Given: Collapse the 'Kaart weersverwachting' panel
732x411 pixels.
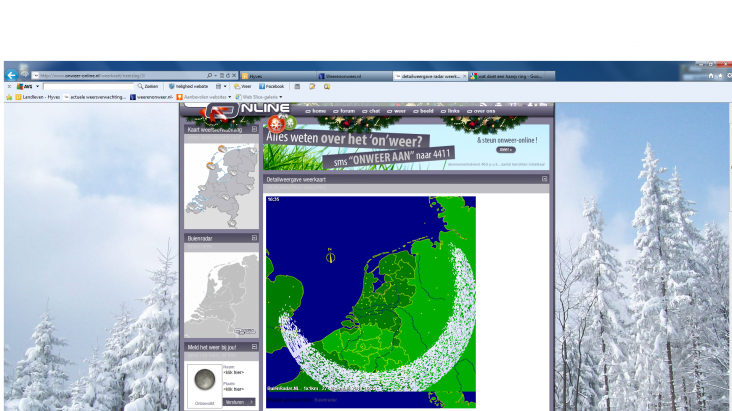Looking at the screenshot, I should pos(254,129).
